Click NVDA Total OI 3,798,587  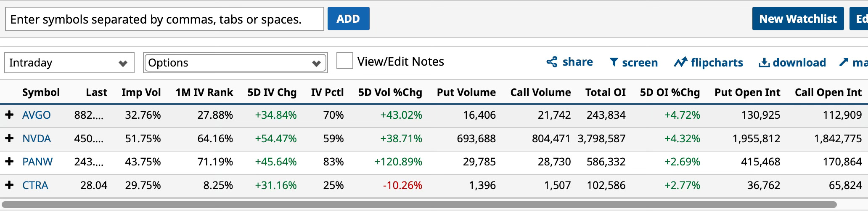pos(601,138)
